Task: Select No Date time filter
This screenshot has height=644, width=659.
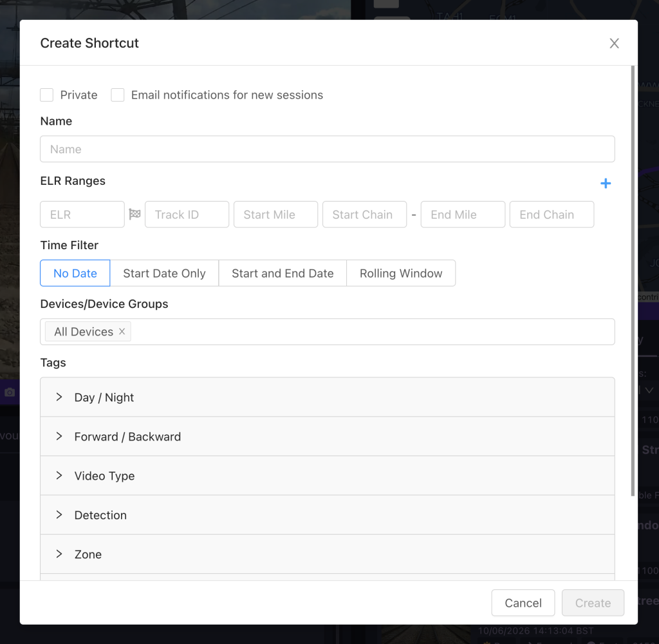Action: [75, 274]
